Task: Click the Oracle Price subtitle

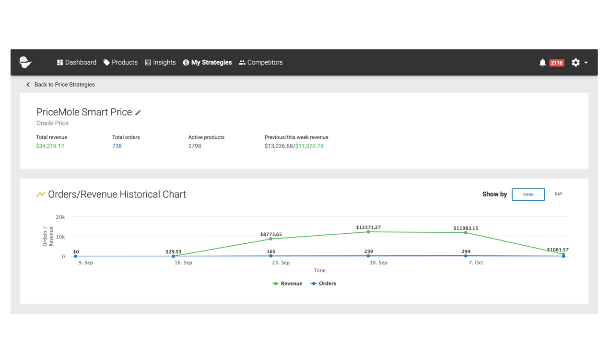Action: pos(53,123)
